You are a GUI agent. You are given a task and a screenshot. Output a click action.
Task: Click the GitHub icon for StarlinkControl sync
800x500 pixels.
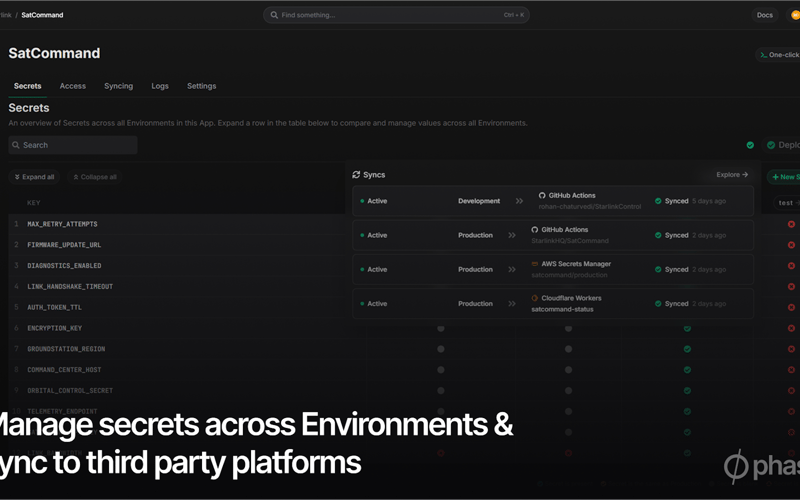pyautogui.click(x=542, y=195)
